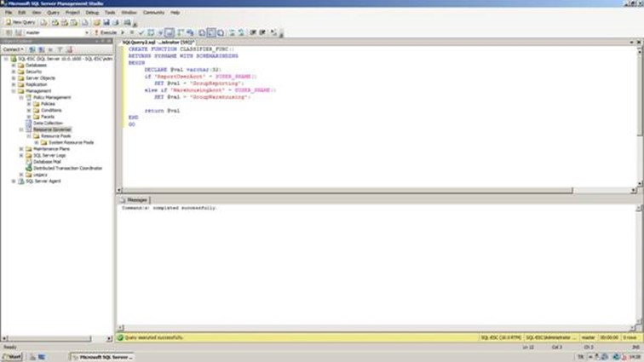This screenshot has width=644, height=362.
Task: Click the Increase Indent toolbar icon
Action: coord(262,32)
